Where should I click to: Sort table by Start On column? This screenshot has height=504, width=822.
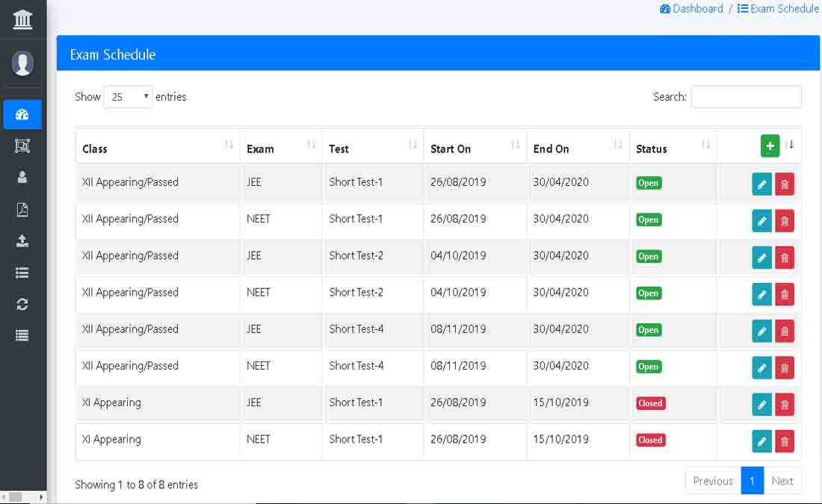point(475,148)
